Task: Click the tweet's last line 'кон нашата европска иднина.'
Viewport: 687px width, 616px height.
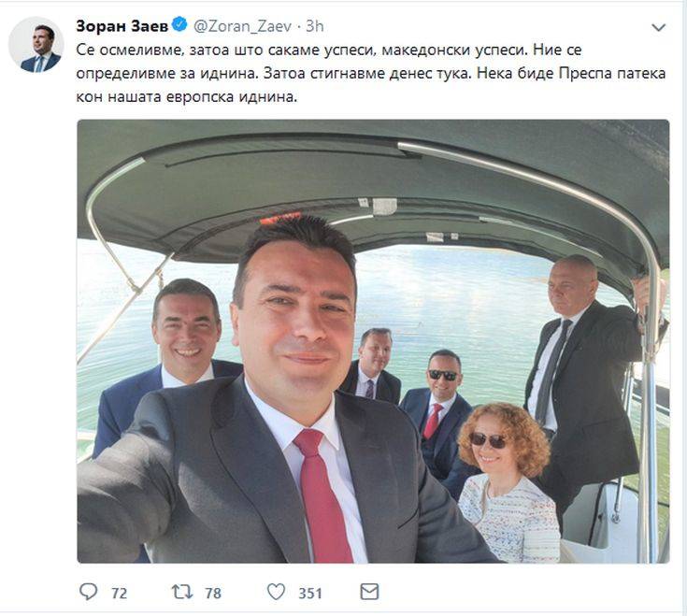Action: [x=187, y=97]
